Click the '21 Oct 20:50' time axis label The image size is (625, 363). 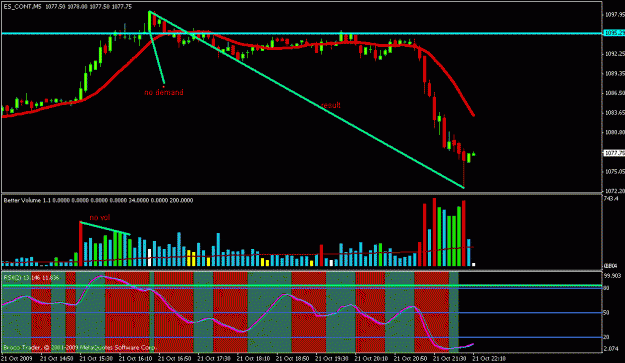pyautogui.click(x=411, y=358)
